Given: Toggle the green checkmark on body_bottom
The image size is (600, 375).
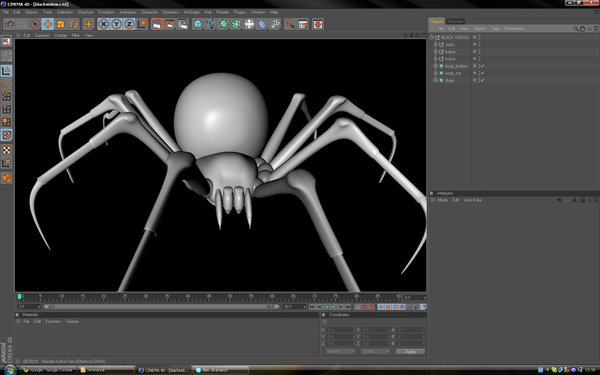Looking at the screenshot, I should (483, 66).
